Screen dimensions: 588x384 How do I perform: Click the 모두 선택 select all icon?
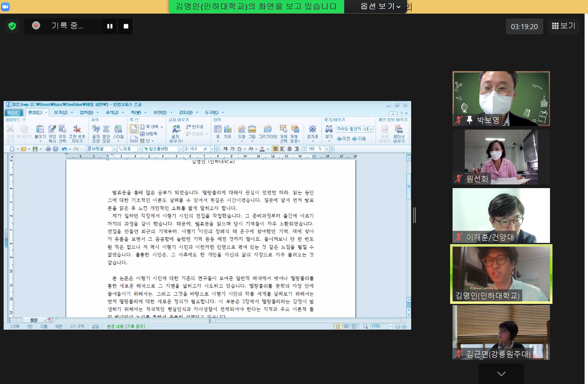pos(63,134)
